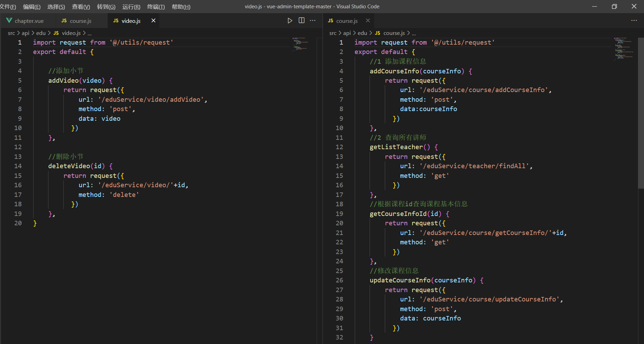Click the '/eduService/video/addVideo' url string

pos(151,99)
